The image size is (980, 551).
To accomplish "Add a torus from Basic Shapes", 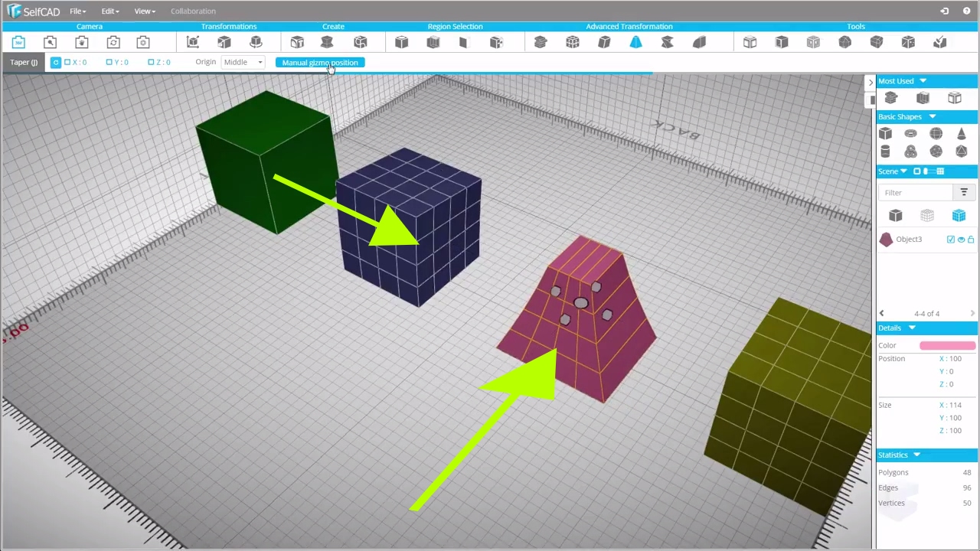I will coord(910,134).
